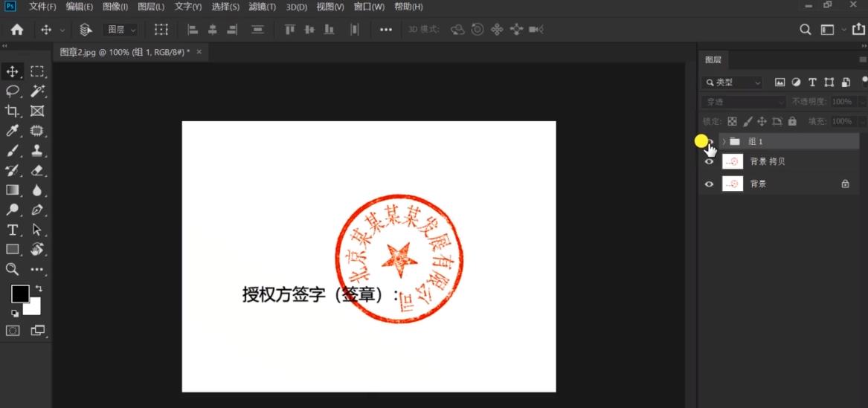This screenshot has width=868, height=408.
Task: Hide the 背景 拷贝 layer
Action: point(709,162)
